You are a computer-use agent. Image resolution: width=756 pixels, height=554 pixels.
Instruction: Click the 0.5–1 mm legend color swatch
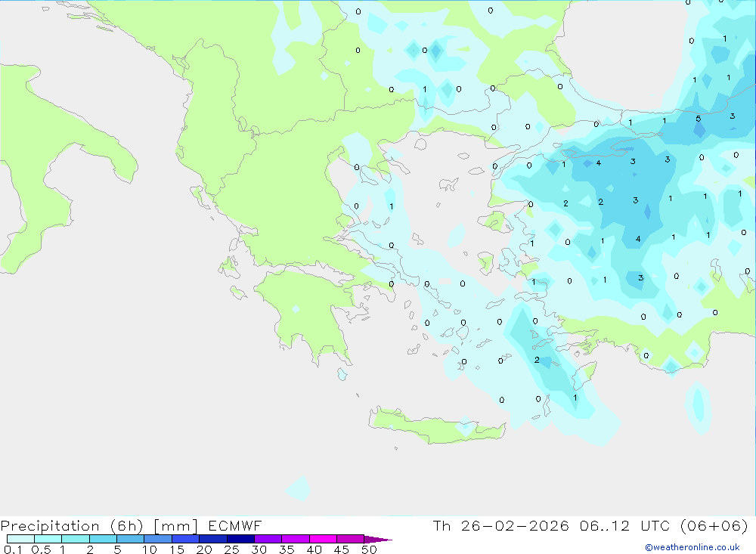[x=48, y=539]
